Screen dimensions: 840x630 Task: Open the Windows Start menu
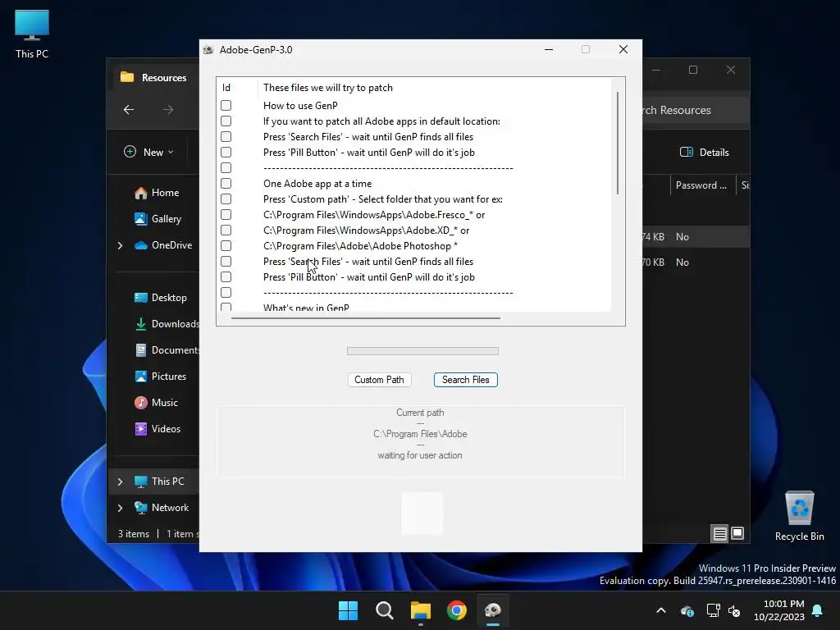(x=348, y=610)
